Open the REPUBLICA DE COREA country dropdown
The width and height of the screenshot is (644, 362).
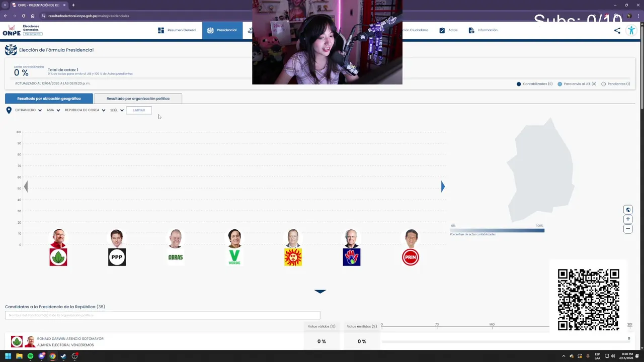point(85,110)
